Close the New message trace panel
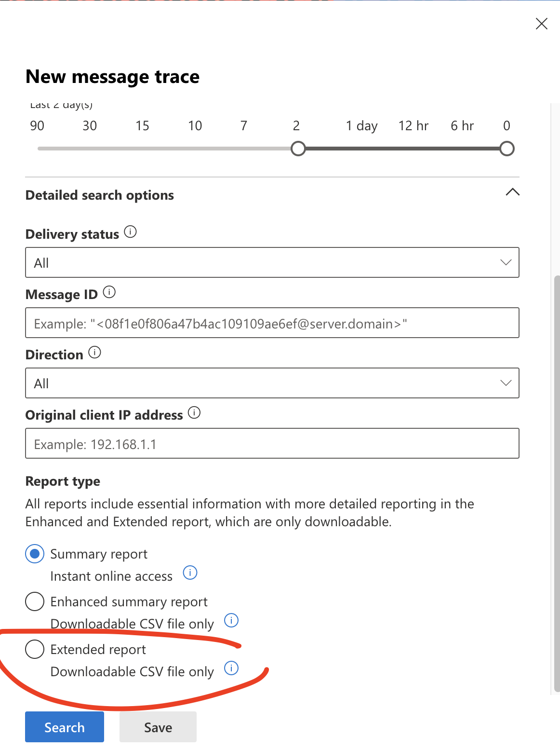The height and width of the screenshot is (750, 560). click(541, 24)
